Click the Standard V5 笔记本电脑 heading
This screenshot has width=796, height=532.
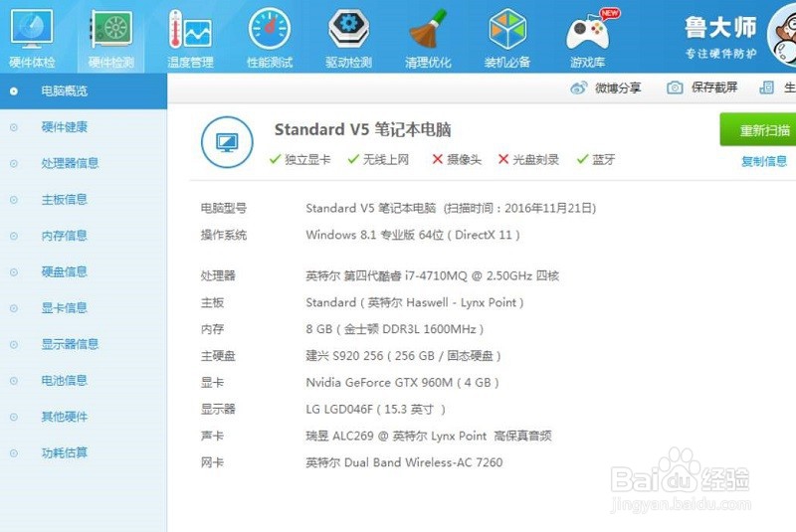362,130
